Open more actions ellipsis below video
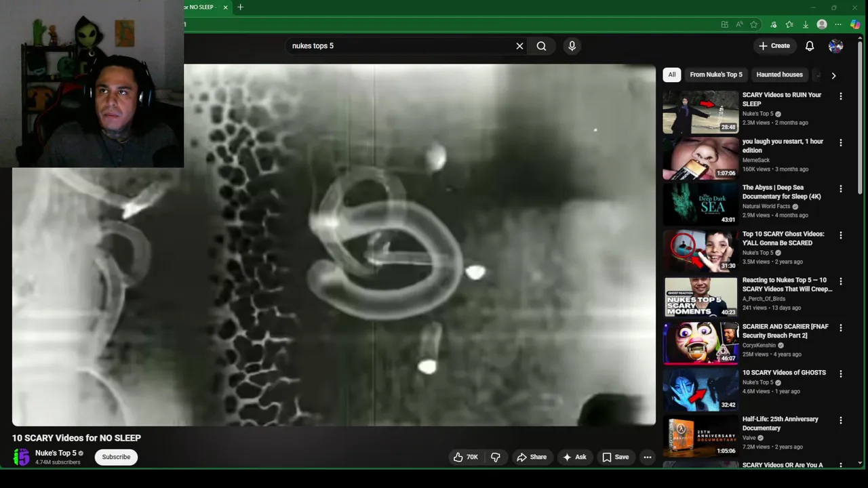868x488 pixels. (x=648, y=457)
